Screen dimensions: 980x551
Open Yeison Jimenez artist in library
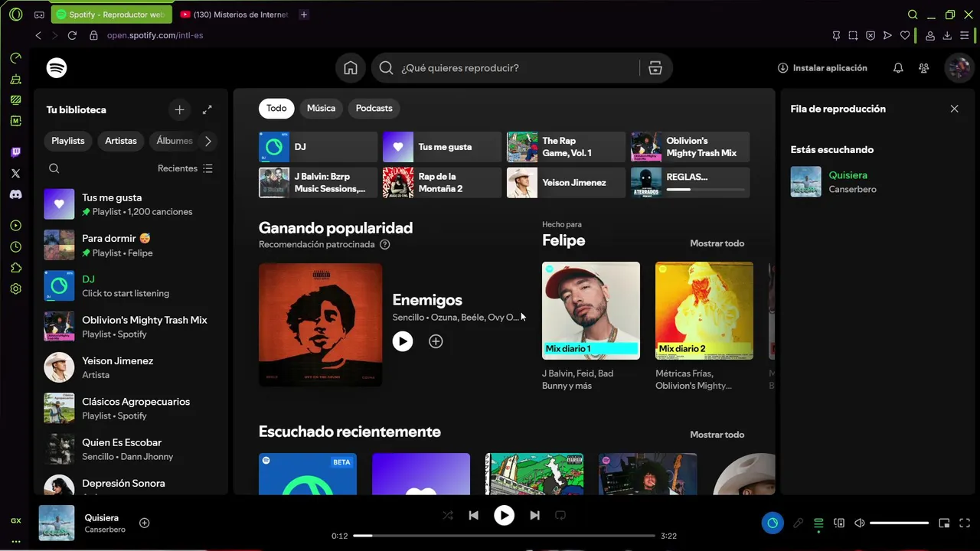pos(132,367)
